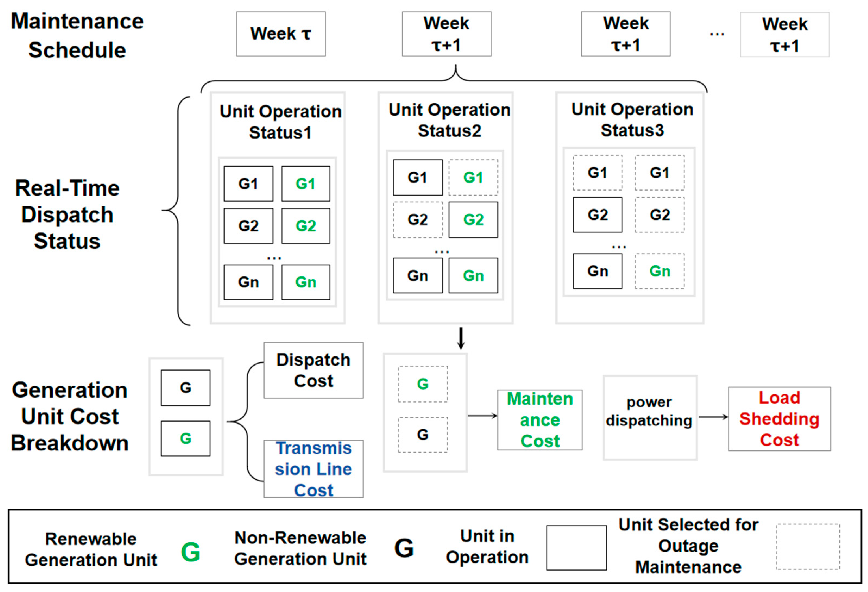This screenshot has width=868, height=592.
Task: Click the Week τ box
Action: (280, 34)
